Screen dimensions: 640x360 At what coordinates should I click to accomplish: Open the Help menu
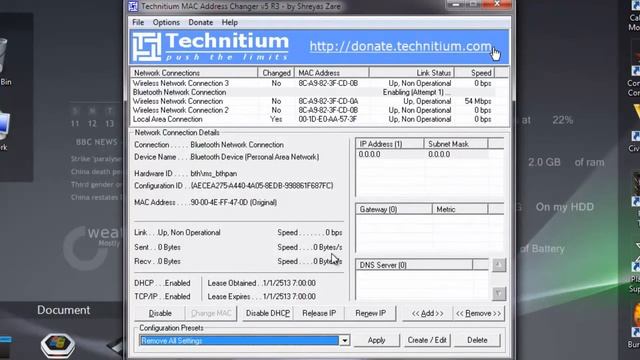point(229,22)
